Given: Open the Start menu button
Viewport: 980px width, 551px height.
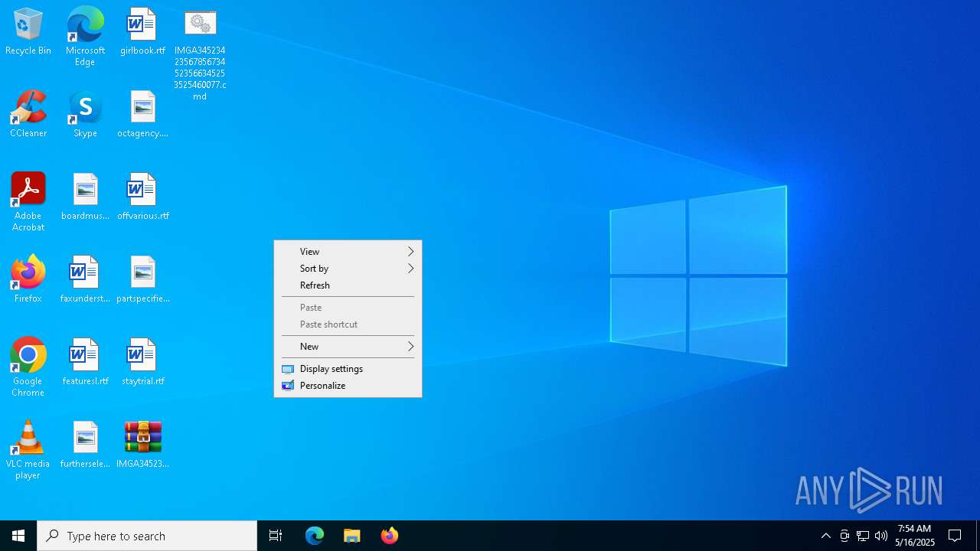Looking at the screenshot, I should coord(18,536).
